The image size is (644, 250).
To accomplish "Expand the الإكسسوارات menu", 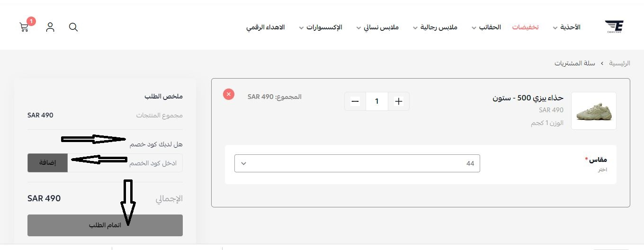I will [x=321, y=27].
